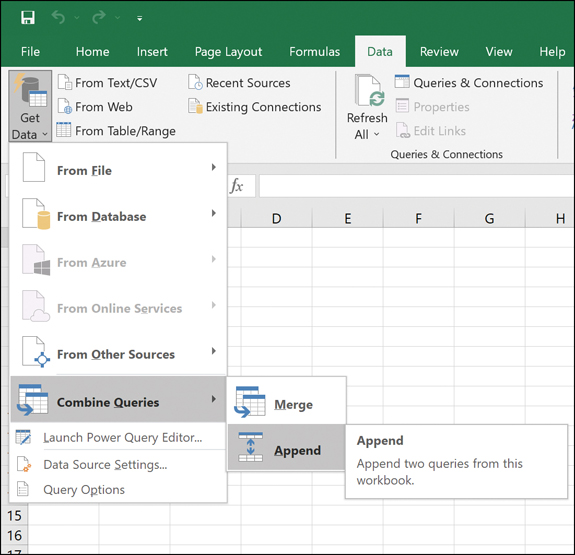Select column F header
Viewport: 575px width, 555px height.
coord(418,219)
